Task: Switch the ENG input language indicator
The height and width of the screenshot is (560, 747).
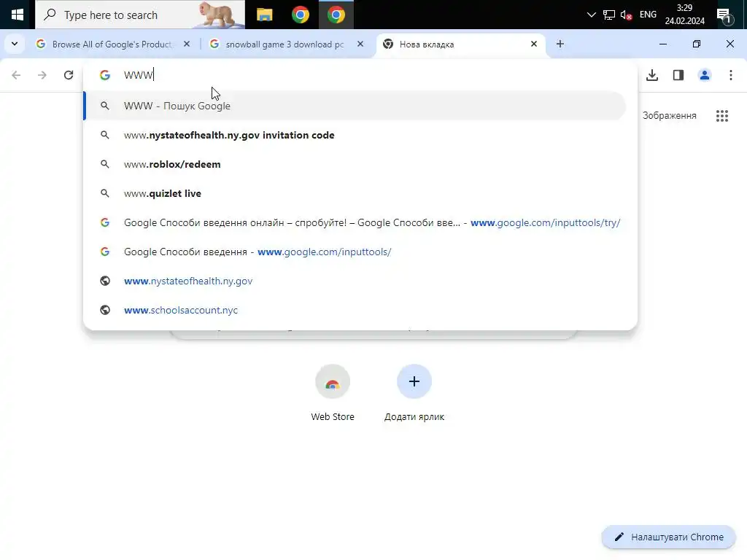Action: (648, 15)
